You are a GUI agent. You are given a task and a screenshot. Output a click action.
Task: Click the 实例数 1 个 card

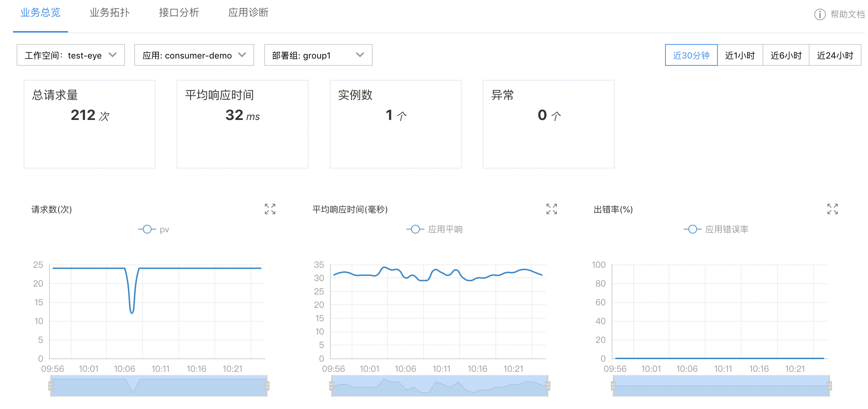pyautogui.click(x=396, y=124)
